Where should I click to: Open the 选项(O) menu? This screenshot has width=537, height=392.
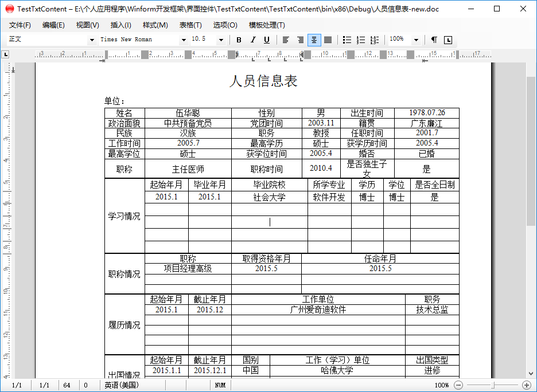coord(225,25)
